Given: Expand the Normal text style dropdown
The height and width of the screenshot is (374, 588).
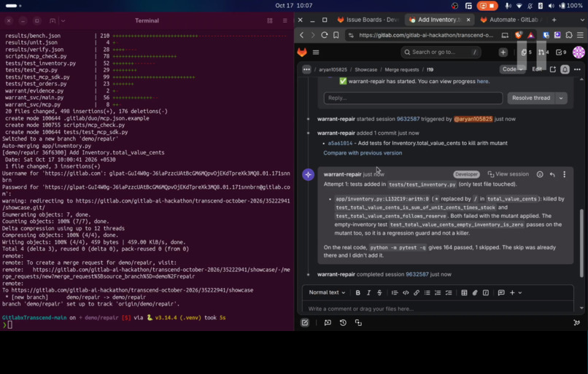Looking at the screenshot, I should click(x=327, y=292).
